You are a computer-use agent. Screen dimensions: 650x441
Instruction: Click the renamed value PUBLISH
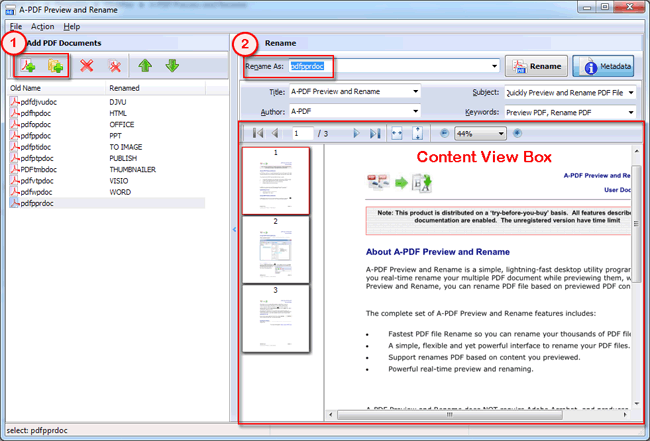(123, 158)
